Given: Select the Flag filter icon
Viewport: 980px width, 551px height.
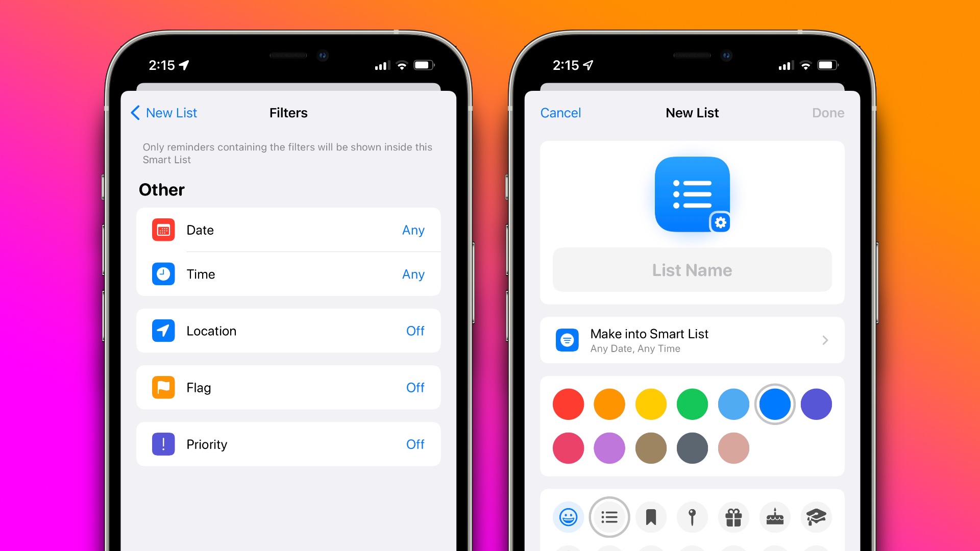Looking at the screenshot, I should click(x=163, y=388).
